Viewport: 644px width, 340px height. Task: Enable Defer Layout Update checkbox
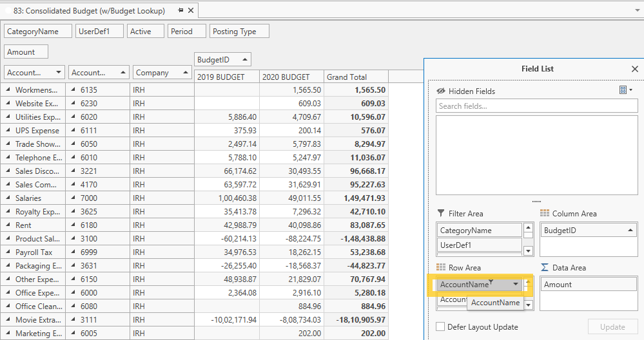pos(440,327)
